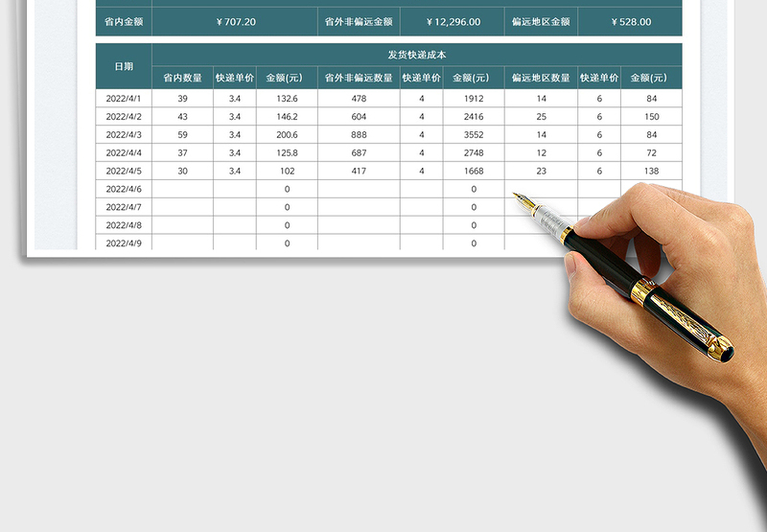
Task: Select the cell with value 888
Action: tap(359, 134)
